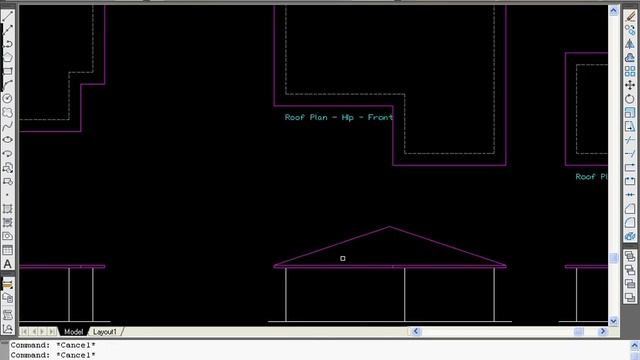Click the next-tab navigation arrow
The image size is (640, 360).
point(42,332)
